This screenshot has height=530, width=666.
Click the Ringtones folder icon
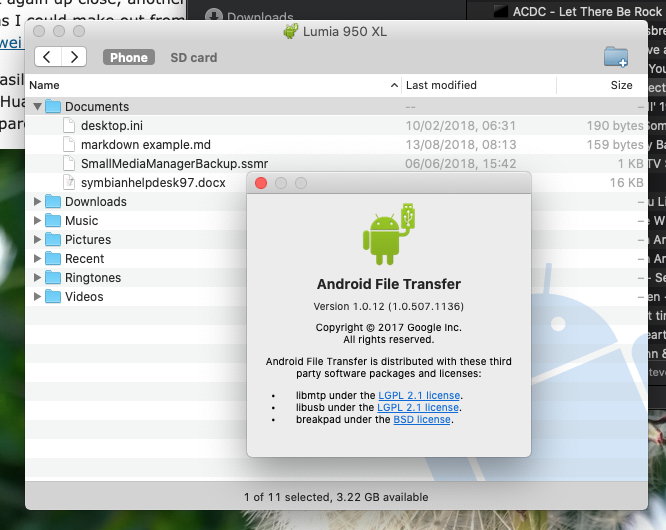pos(53,278)
